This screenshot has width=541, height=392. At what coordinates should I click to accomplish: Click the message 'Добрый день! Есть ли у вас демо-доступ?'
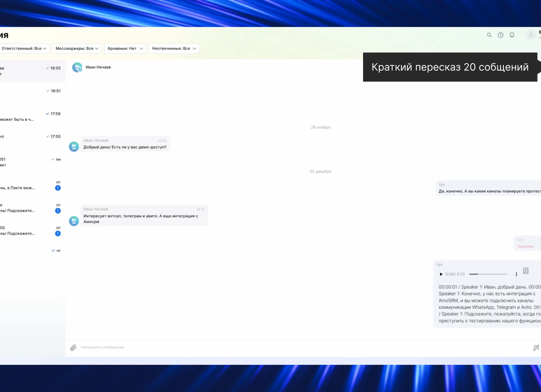125,144
